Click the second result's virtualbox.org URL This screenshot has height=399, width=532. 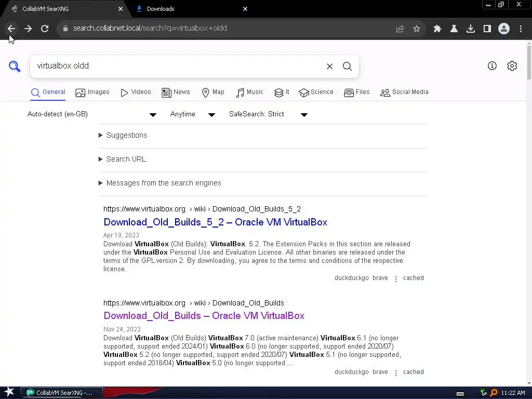click(194, 303)
